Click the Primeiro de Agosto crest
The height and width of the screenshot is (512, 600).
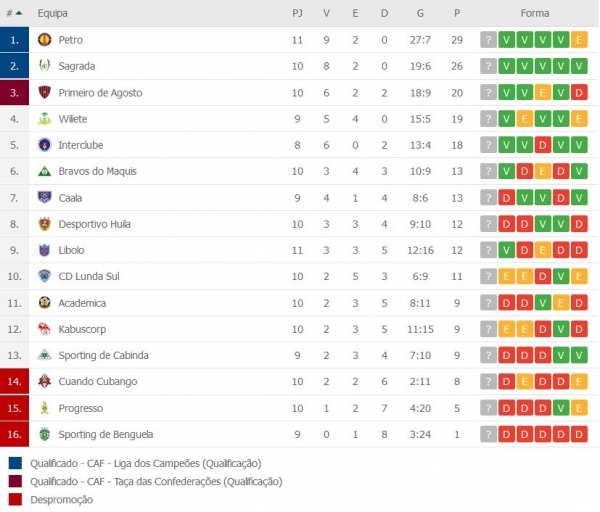44,92
